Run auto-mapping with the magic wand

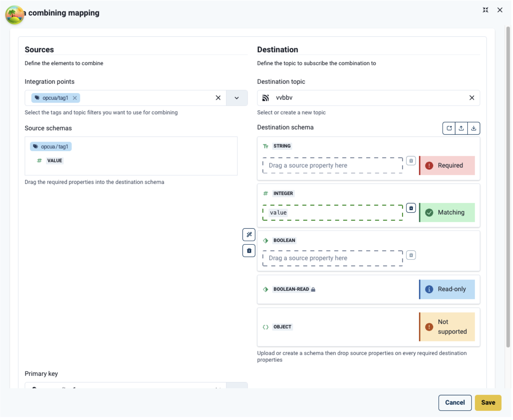pos(249,234)
